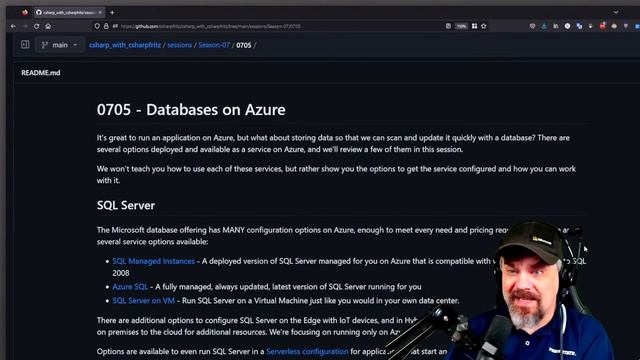The height and width of the screenshot is (360, 640).
Task: Bookmark this page with the star icon
Action: pyautogui.click(x=484, y=26)
